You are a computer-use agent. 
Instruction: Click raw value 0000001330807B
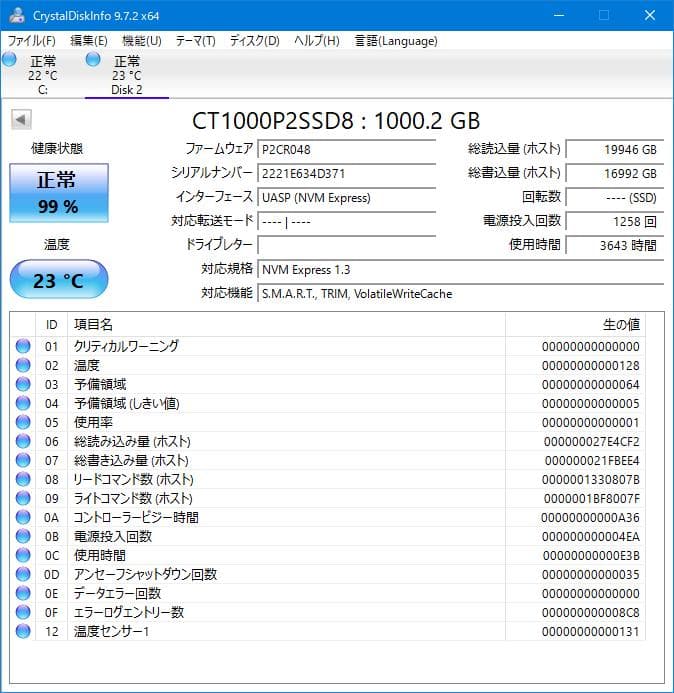click(590, 480)
